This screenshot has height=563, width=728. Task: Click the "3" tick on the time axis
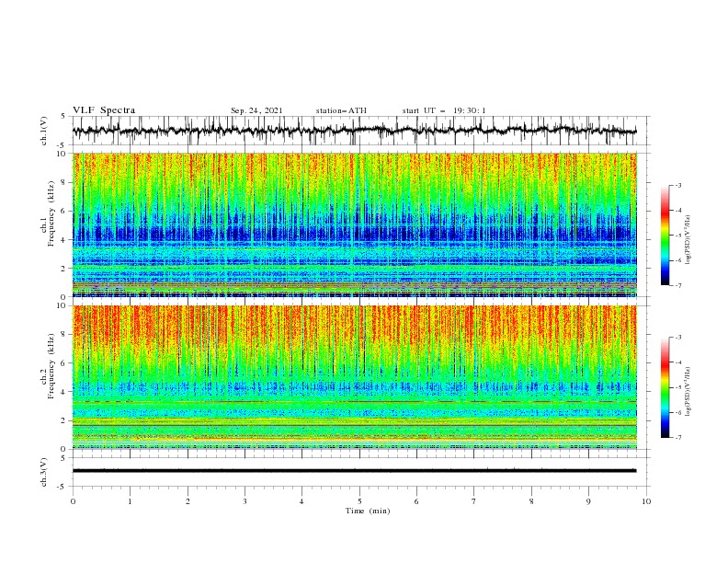point(245,501)
